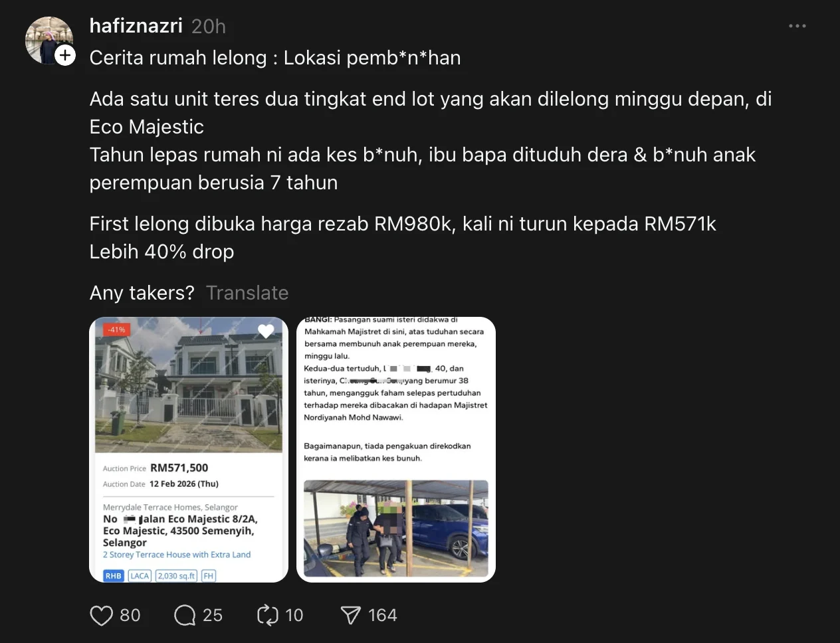
Task: Repost using the circular arrows icon
Action: (268, 615)
